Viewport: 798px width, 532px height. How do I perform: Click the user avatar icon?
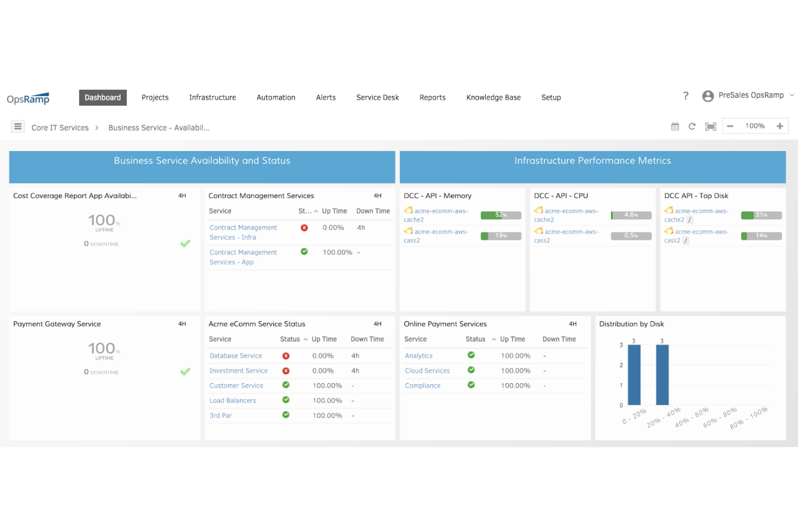708,95
